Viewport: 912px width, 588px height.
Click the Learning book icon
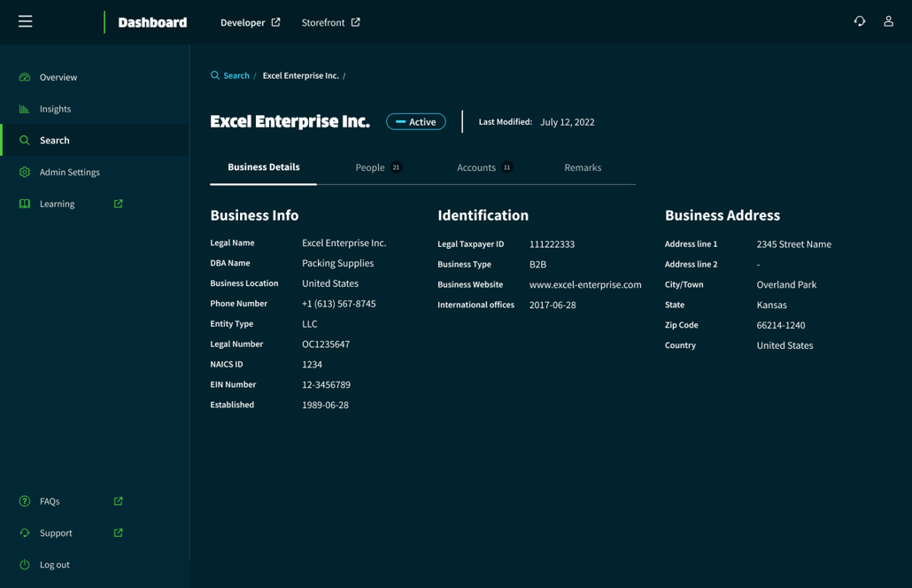coord(25,204)
